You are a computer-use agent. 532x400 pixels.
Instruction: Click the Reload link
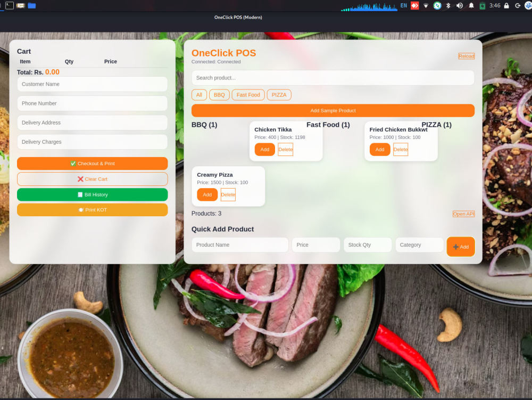point(467,56)
